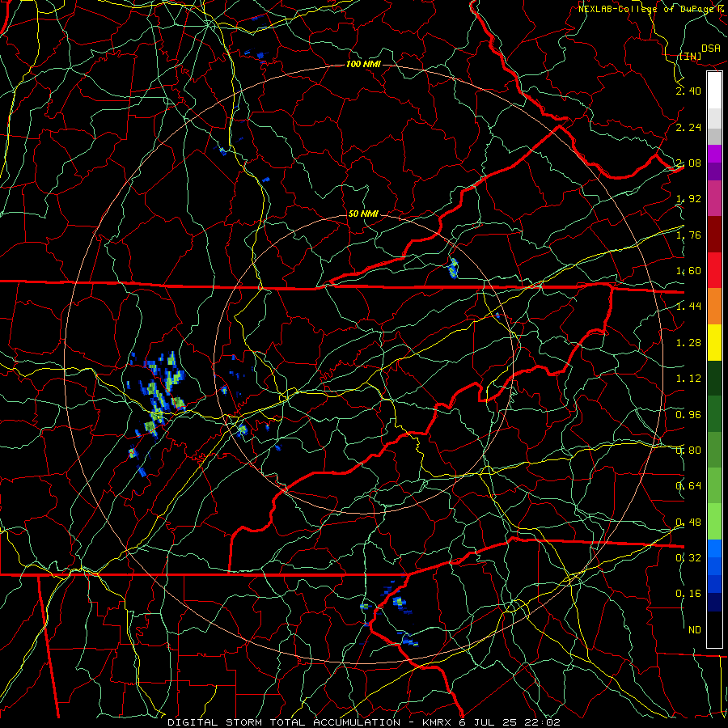This screenshot has width=728, height=728.
Task: Click the 1.60 legend value
Action: 688,271
